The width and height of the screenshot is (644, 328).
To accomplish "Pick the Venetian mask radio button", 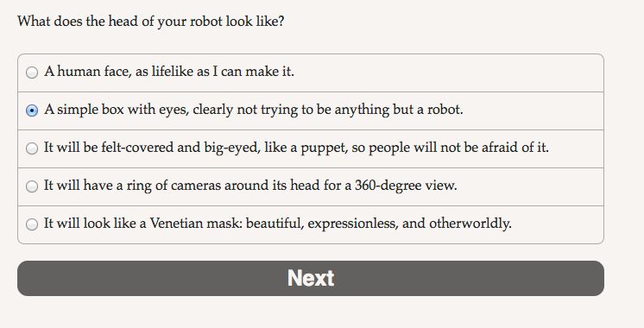I will tap(32, 224).
